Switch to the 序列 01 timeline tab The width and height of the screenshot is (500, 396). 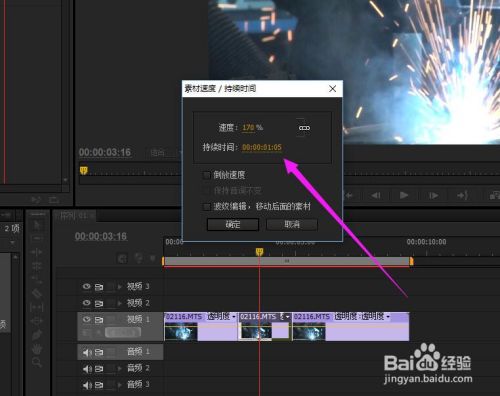click(75, 216)
